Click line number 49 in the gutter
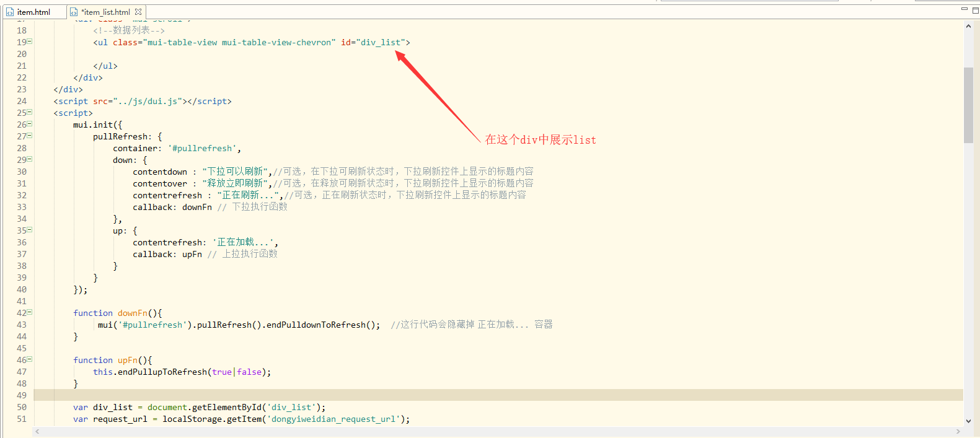The image size is (980, 438). click(22, 395)
